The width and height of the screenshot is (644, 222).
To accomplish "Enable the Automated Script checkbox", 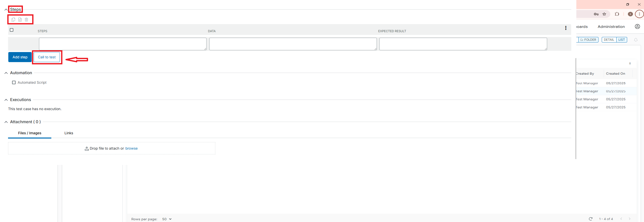I will [x=14, y=82].
